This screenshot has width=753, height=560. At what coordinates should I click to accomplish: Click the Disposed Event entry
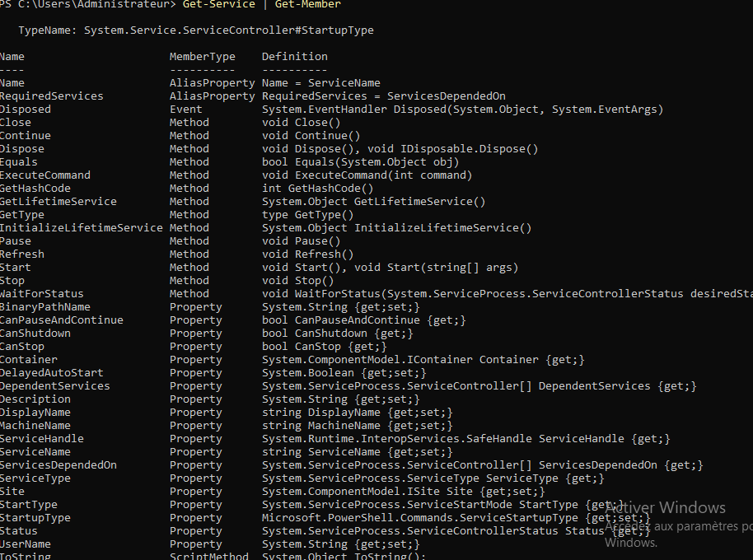pos(26,109)
